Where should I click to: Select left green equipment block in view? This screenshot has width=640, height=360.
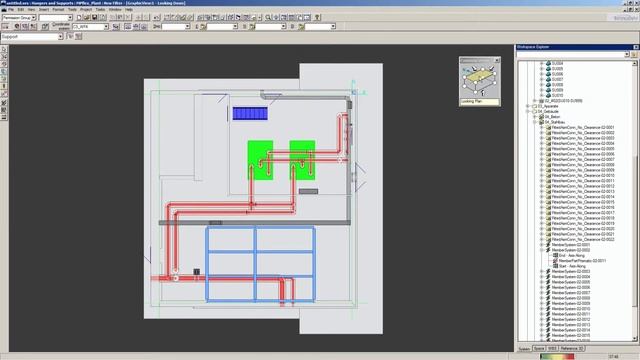260,160
